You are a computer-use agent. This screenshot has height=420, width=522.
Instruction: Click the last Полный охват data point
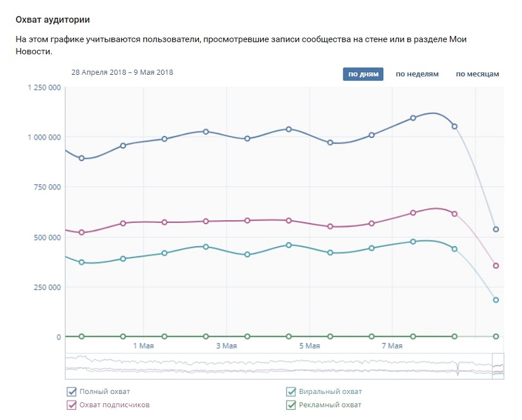tap(496, 229)
